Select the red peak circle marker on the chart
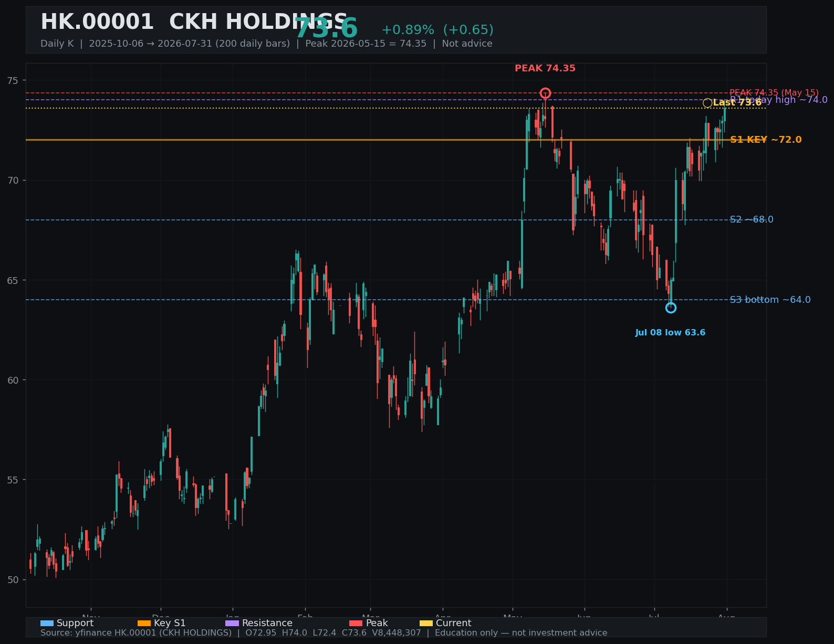834x644 pixels. click(x=545, y=93)
